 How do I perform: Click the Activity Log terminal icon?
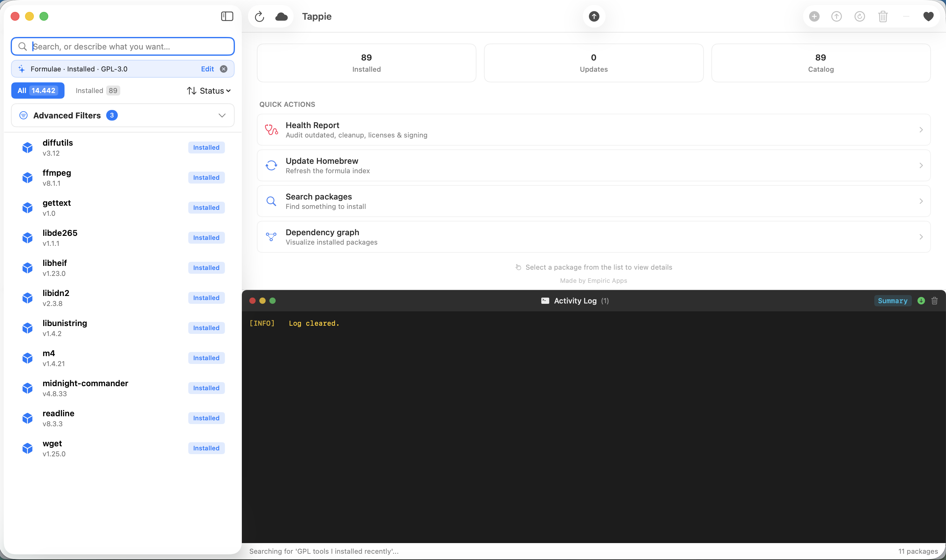coord(545,301)
